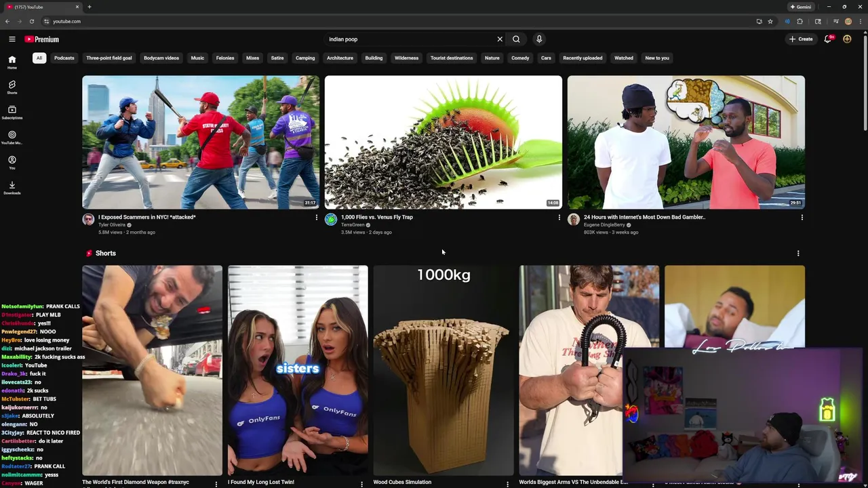Open the 'I Found My Long Lost Twin!' short
This screenshot has width=868, height=488.
coord(298,371)
